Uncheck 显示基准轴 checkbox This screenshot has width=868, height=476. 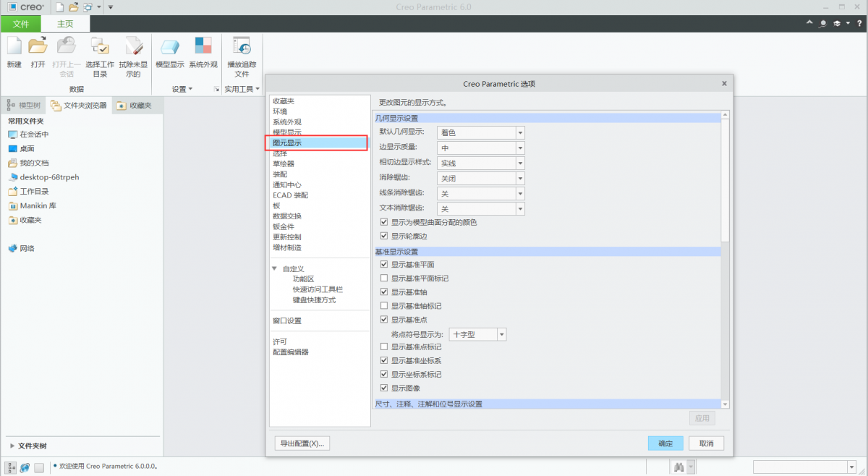point(384,292)
